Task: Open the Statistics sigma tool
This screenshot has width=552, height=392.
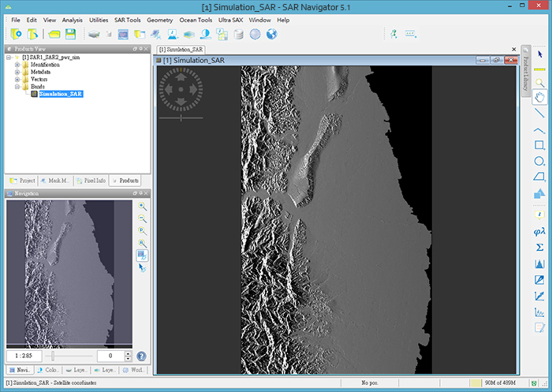Action: pyautogui.click(x=539, y=248)
